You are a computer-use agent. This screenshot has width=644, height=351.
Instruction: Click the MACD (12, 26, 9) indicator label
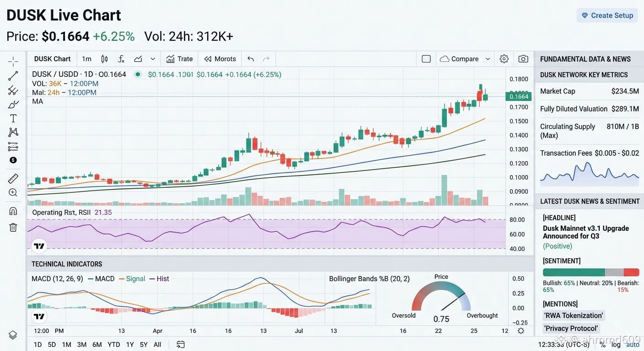coord(57,279)
